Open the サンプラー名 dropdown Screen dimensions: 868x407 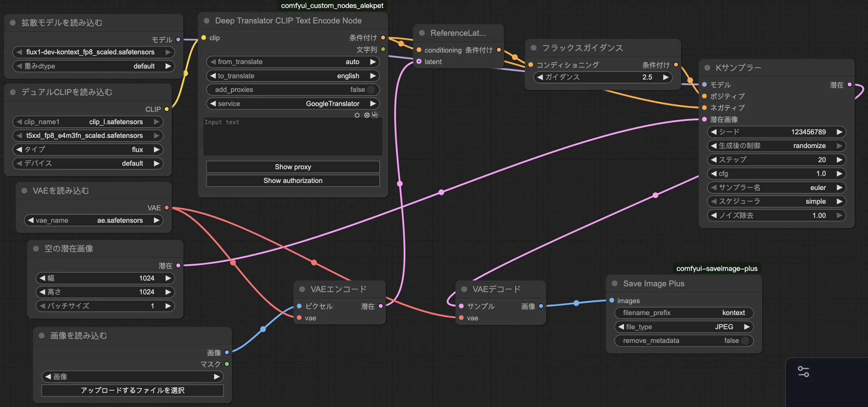(777, 188)
